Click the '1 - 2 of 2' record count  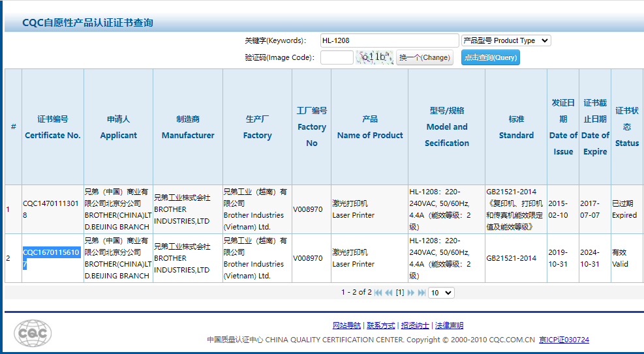(356, 293)
